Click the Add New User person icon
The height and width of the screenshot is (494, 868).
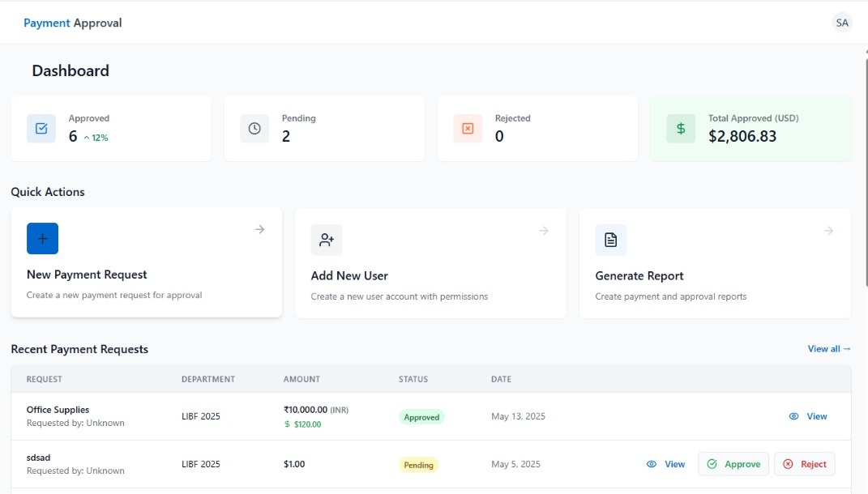coord(327,240)
